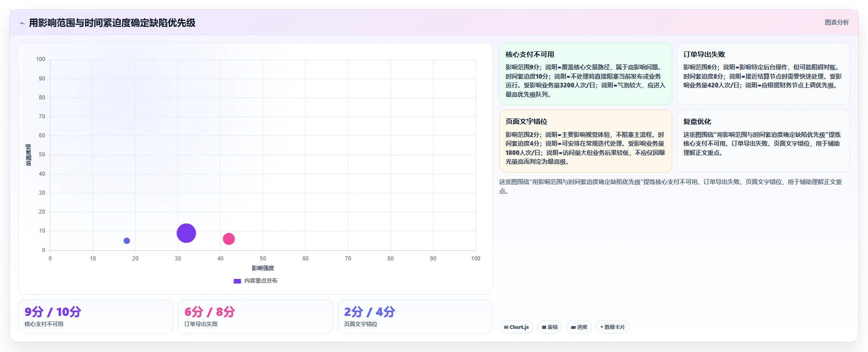
Task: Select the 9分 / 10分 metric card
Action: (95, 316)
